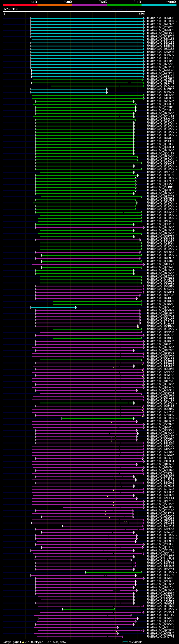Viewport: 179px width, 644px height.
Task: Select hit label UniRef100_C3YUH2
Action: point(161,111)
